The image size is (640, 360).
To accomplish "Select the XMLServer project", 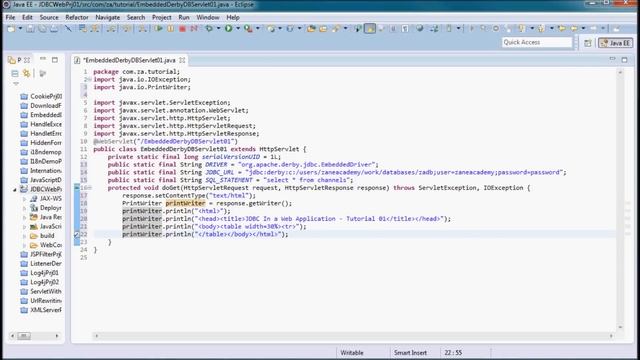I will (x=41, y=310).
